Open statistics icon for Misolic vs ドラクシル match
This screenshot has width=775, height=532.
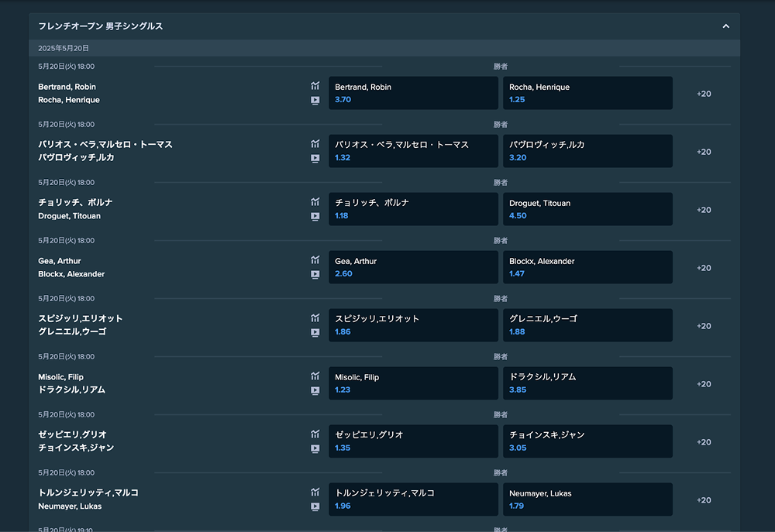(x=315, y=376)
